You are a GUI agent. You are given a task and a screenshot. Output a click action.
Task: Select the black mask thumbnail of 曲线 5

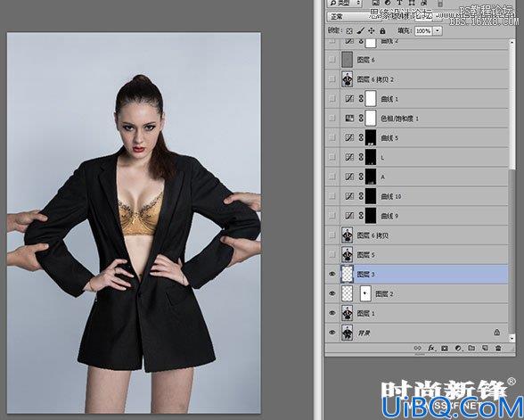point(371,137)
